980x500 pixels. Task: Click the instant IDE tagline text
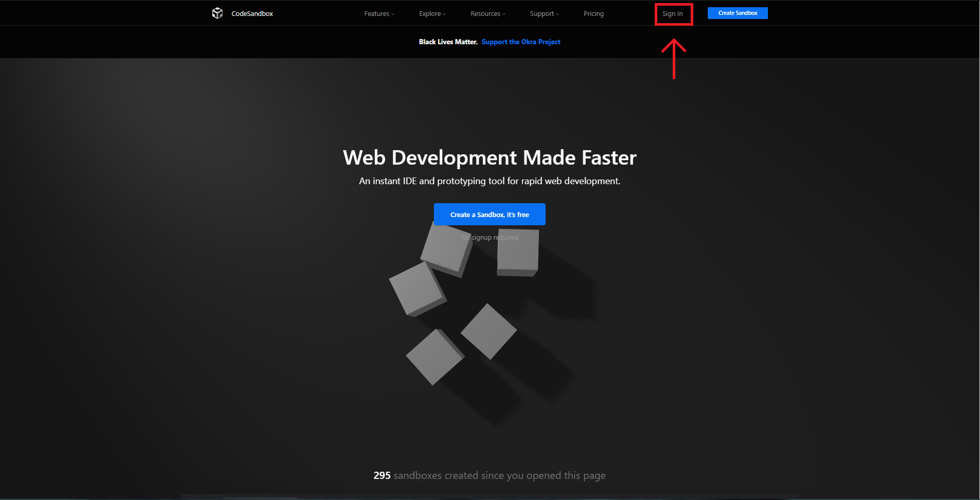coord(490,181)
